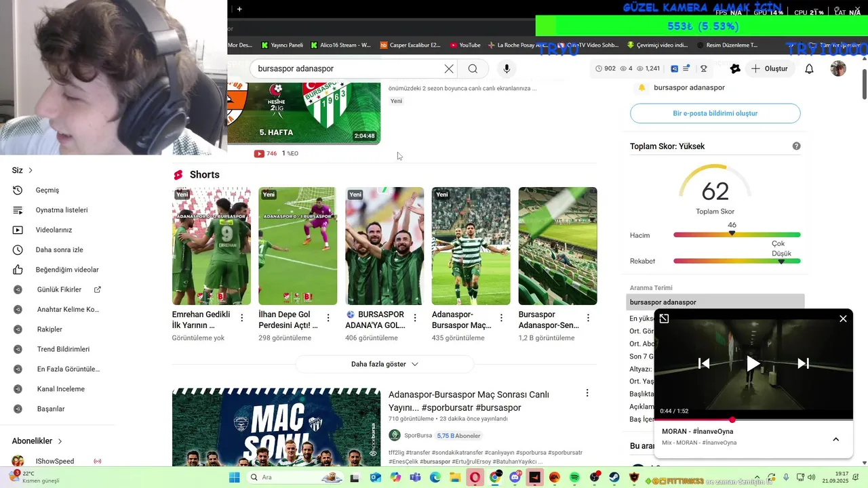
Task: Go to previous track in miniplayer
Action: coord(704,363)
